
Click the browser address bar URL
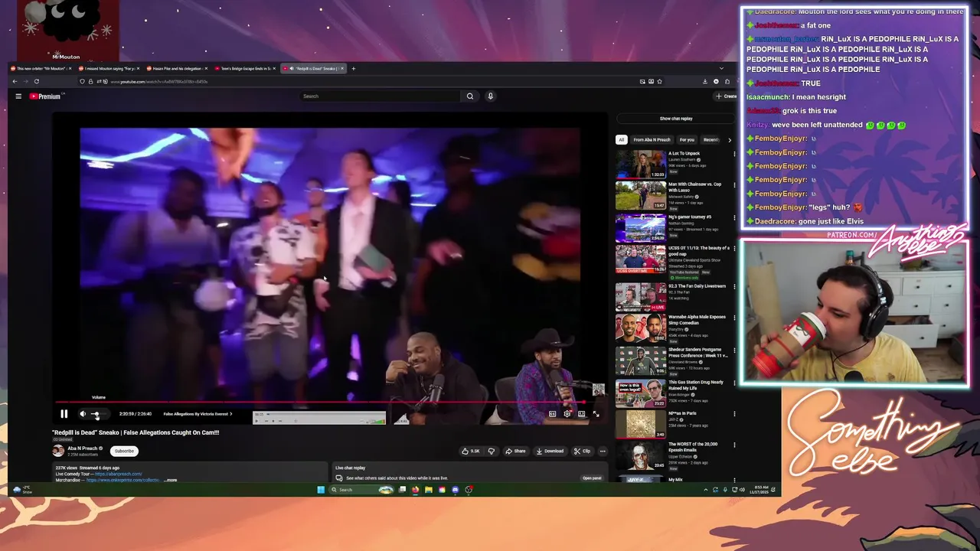(158, 81)
